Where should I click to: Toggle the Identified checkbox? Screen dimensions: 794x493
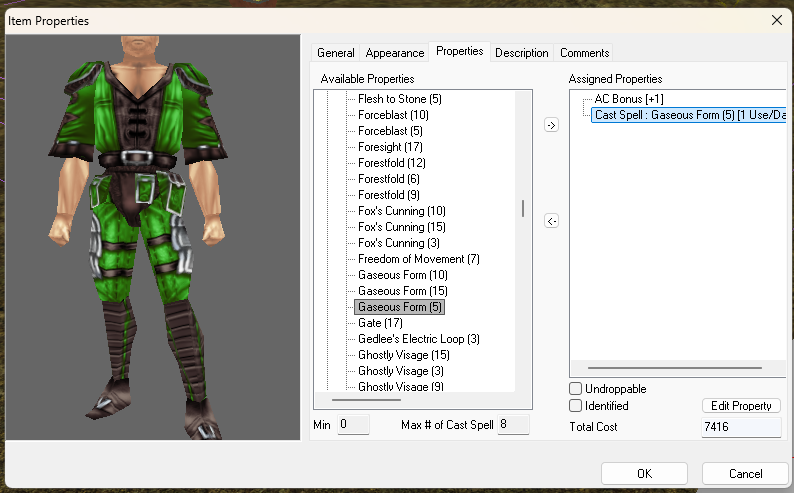point(576,406)
